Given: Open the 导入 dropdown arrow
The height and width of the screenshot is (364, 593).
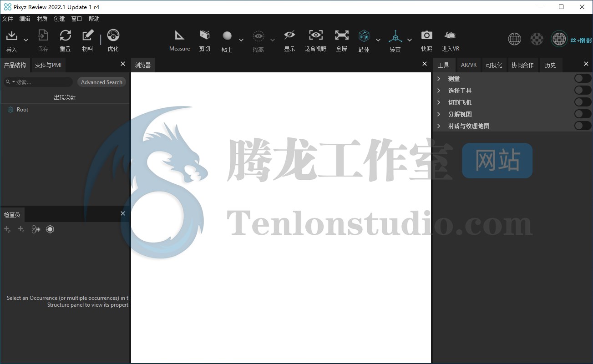Looking at the screenshot, I should [x=26, y=40].
